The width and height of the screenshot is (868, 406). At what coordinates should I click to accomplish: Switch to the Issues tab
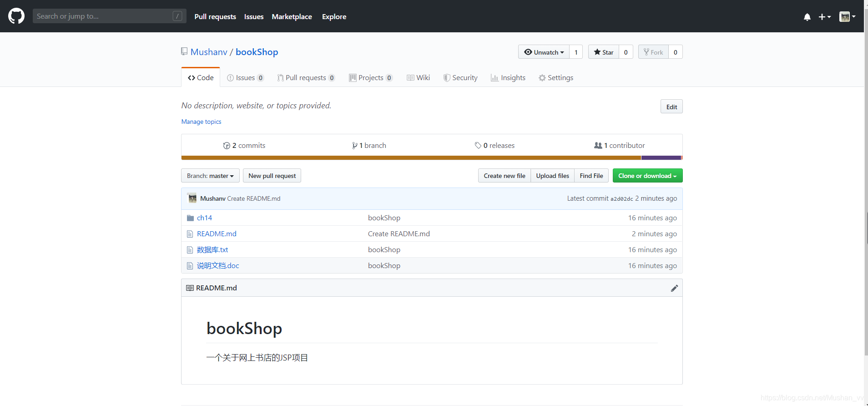point(245,78)
